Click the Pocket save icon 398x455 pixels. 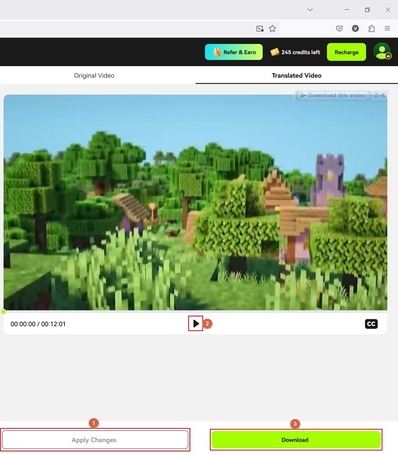coord(339,29)
